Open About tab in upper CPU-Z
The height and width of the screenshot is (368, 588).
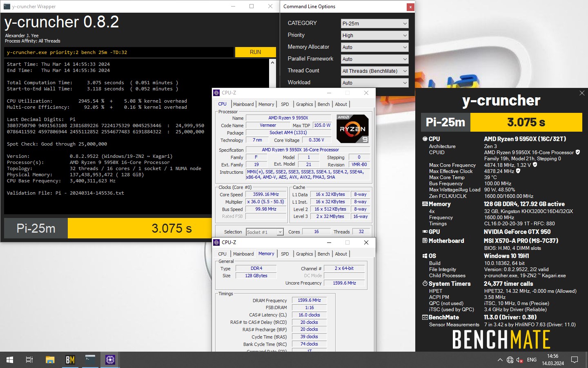tap(341, 104)
